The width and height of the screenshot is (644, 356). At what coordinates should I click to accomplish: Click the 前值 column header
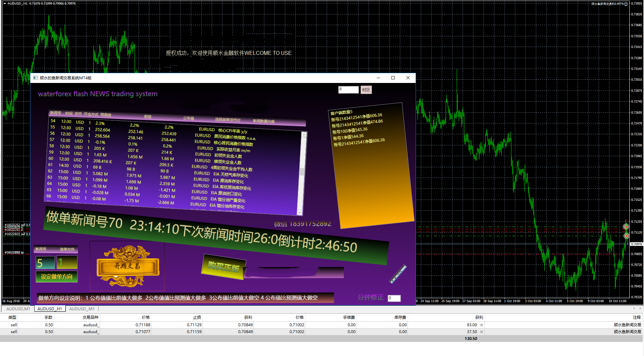point(148,117)
